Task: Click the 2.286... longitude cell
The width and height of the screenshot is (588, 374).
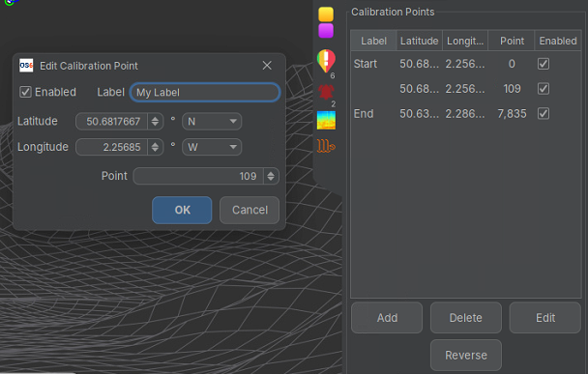Action: pos(465,113)
